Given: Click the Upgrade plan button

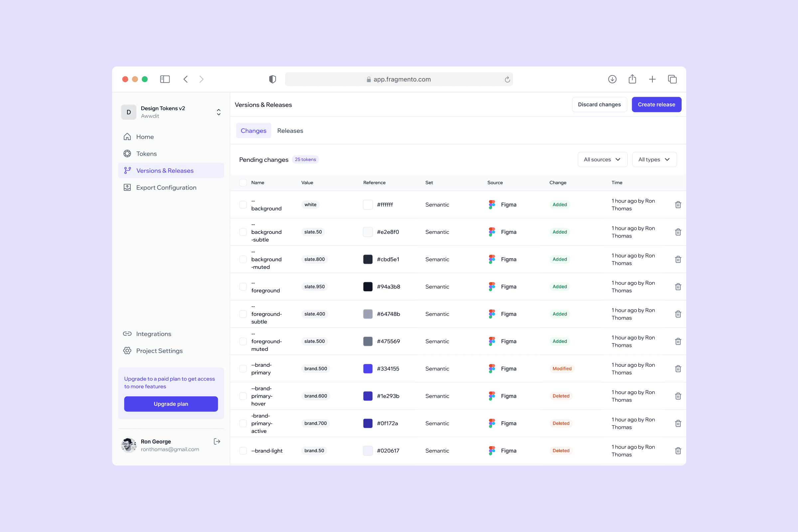Looking at the screenshot, I should (x=171, y=404).
